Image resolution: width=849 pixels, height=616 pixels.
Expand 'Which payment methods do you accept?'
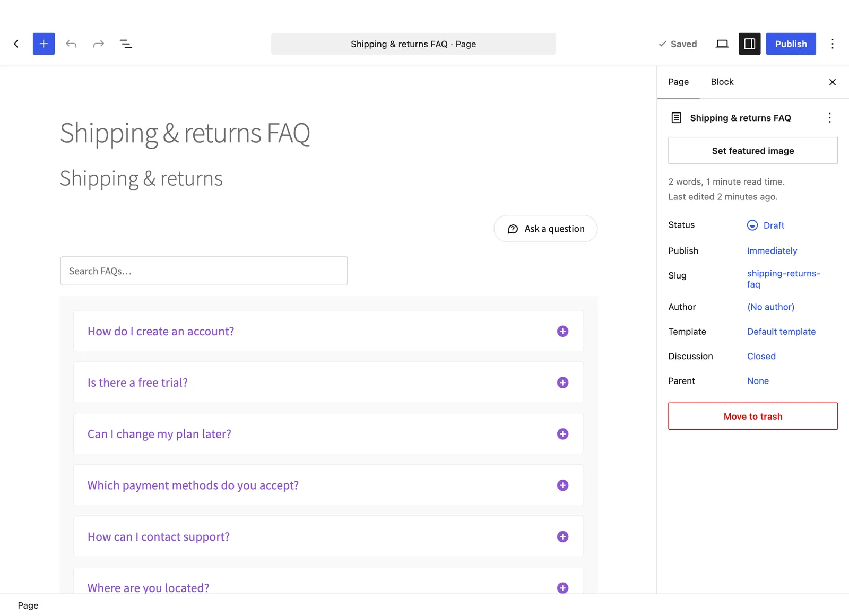[x=328, y=485]
